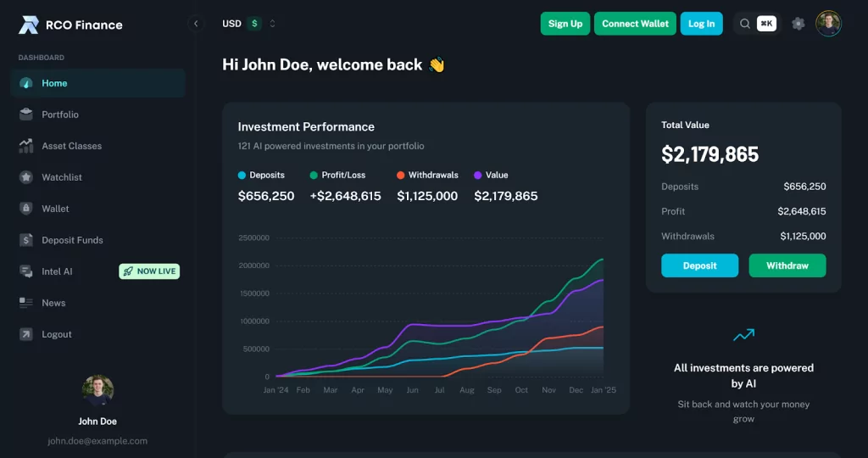Open settings with the gear icon

(798, 24)
